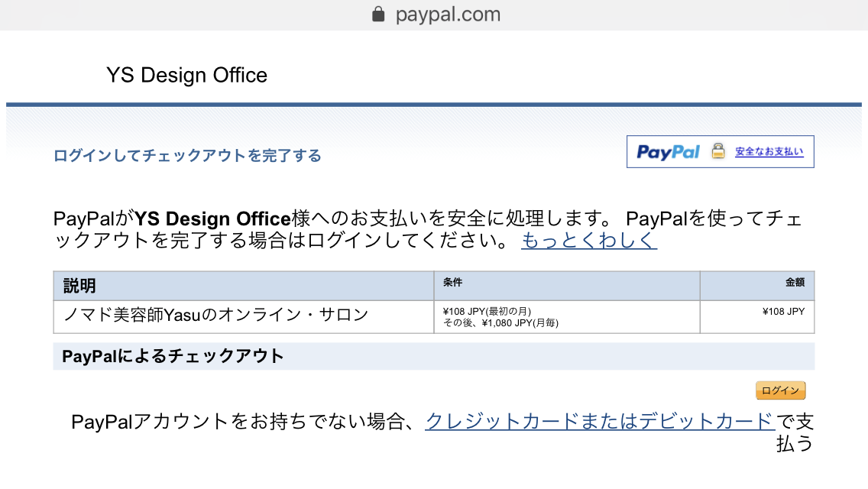Click the ¥108 JPY(最初の月) terms text
The width and height of the screenshot is (868, 489).
click(487, 311)
